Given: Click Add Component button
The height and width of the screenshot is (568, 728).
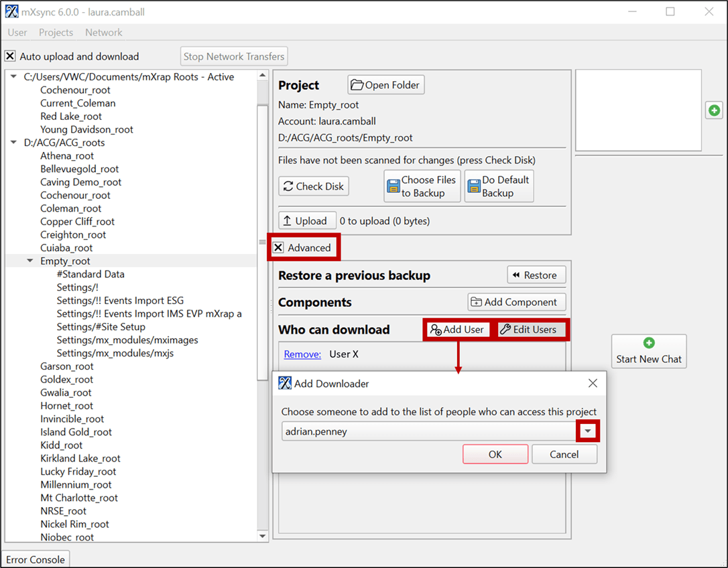Looking at the screenshot, I should pos(516,302).
